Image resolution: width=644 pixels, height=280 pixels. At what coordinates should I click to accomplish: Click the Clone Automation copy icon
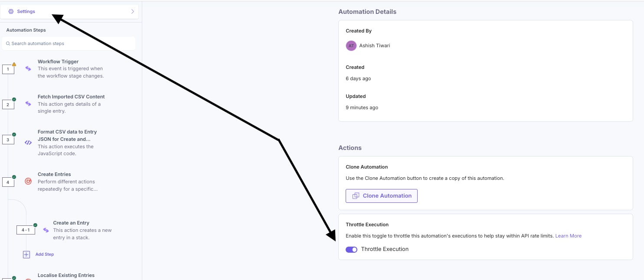pos(356,196)
